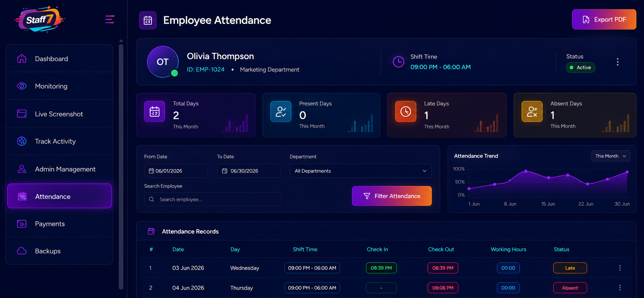644x298 pixels.
Task: Click the Olivia Thompson name
Action: click(220, 56)
